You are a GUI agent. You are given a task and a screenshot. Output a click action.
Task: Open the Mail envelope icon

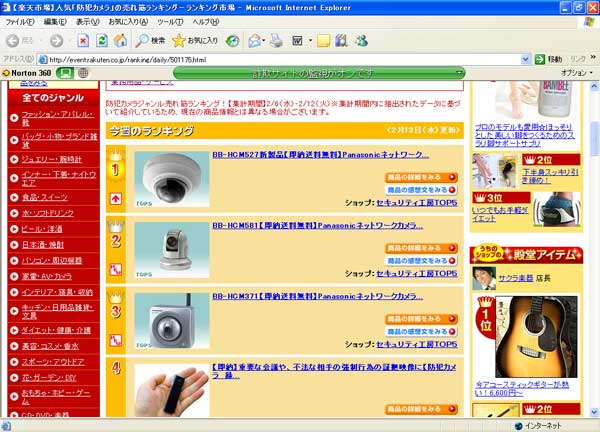point(254,40)
